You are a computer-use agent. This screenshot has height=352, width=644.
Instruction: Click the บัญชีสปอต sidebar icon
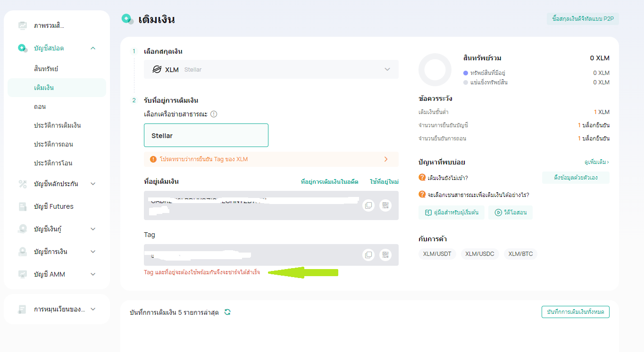[x=23, y=48]
